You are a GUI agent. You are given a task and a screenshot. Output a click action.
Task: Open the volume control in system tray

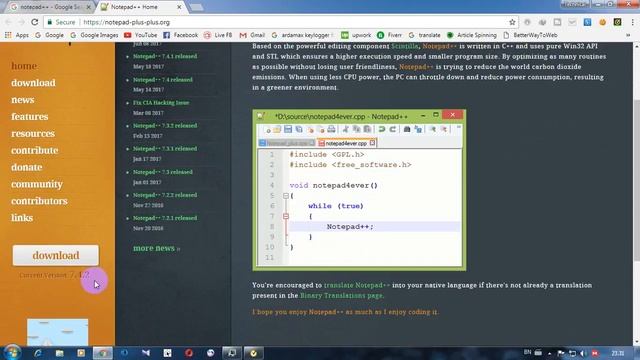click(x=583, y=353)
